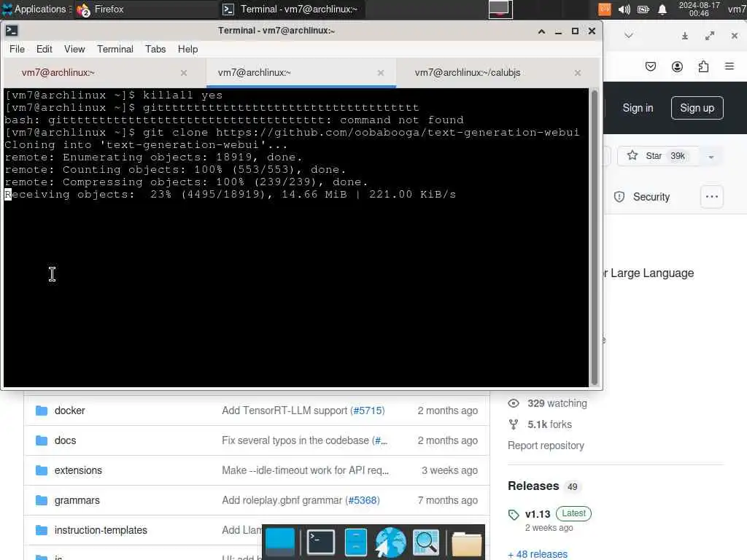This screenshot has height=560, width=747.
Task: Open pull request #5368 link
Action: tap(363, 500)
